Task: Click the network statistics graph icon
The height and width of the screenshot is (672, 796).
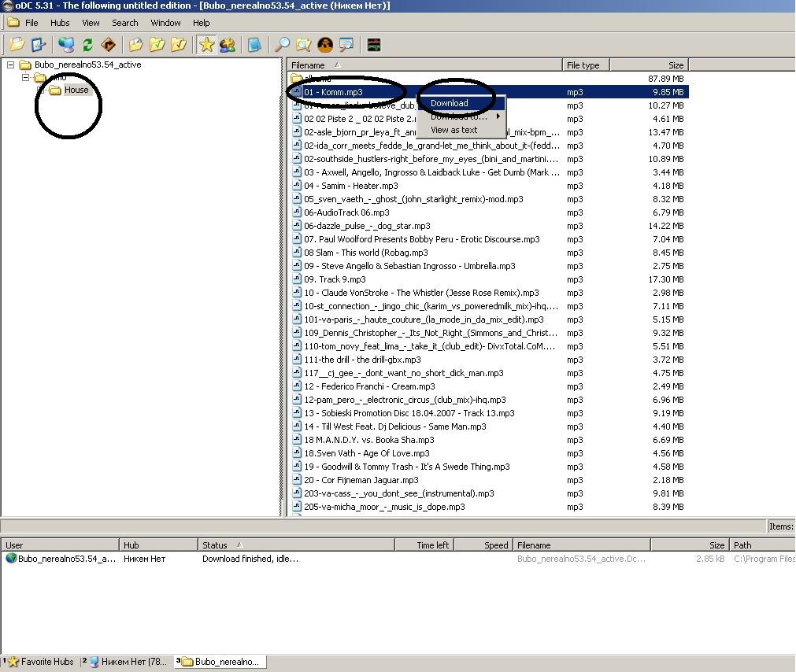Action: 373,45
